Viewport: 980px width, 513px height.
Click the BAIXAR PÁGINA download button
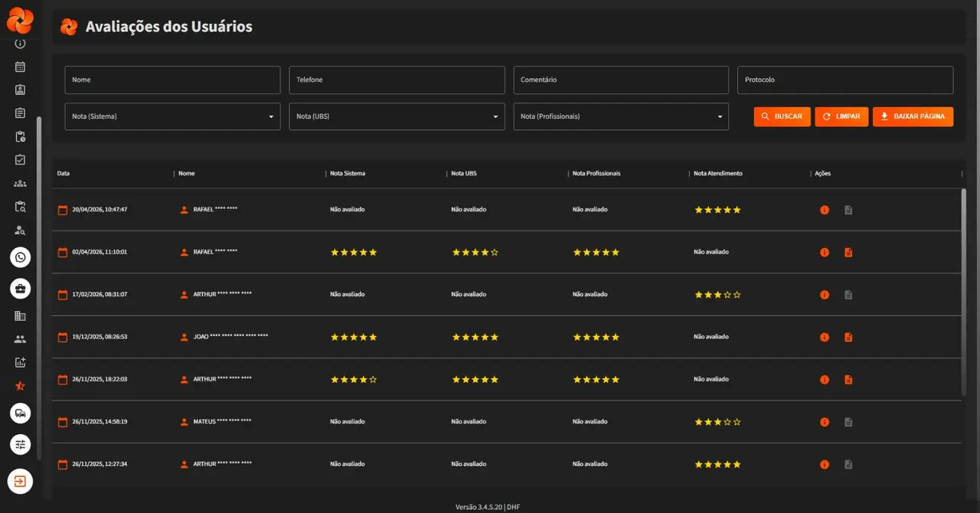coord(913,116)
